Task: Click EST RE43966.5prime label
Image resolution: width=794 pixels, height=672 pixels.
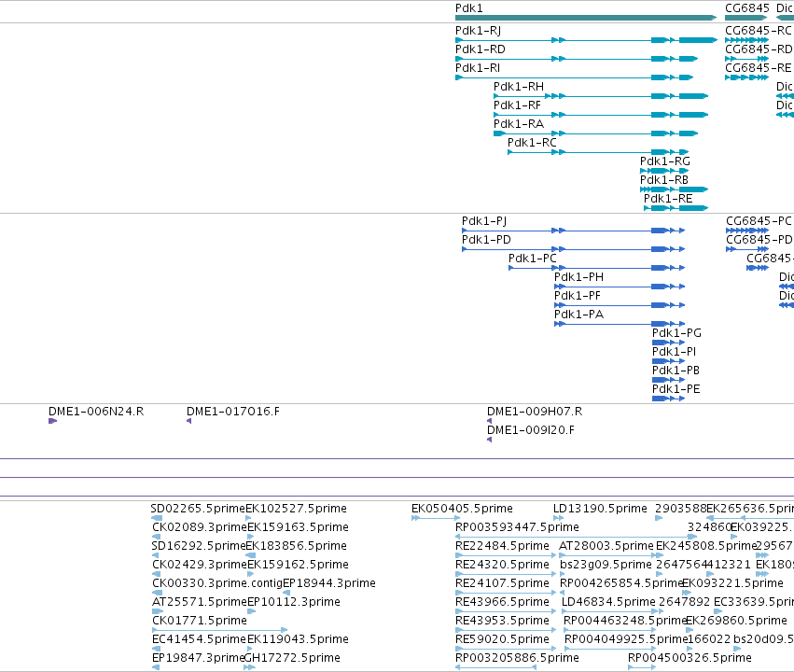Action: click(502, 602)
